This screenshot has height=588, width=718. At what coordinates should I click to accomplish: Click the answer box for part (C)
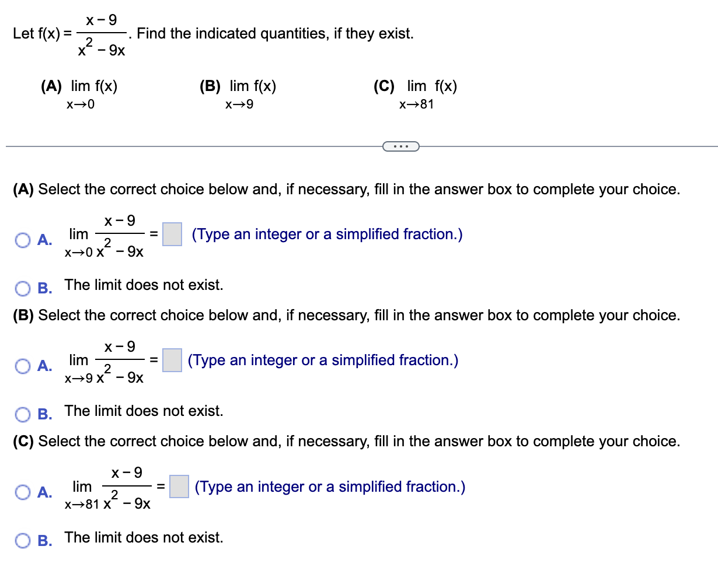click(x=180, y=487)
